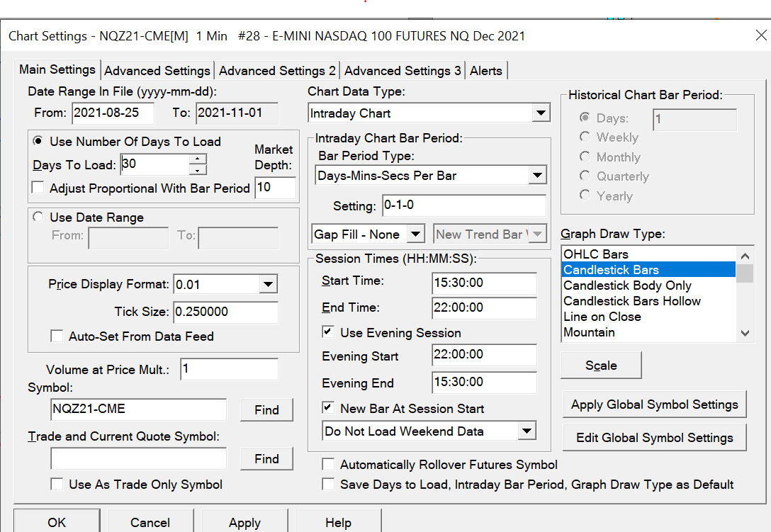Click the Cancel button
Screen dimensions: 771x532
point(150,521)
